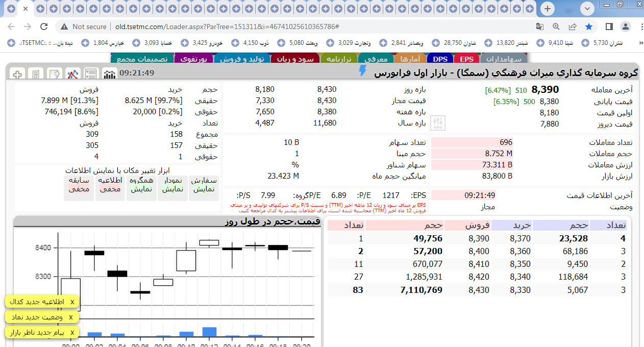Click the plus (add) toolbar icon
Image resolution: width=644 pixels, height=347 pixels.
pos(17,74)
